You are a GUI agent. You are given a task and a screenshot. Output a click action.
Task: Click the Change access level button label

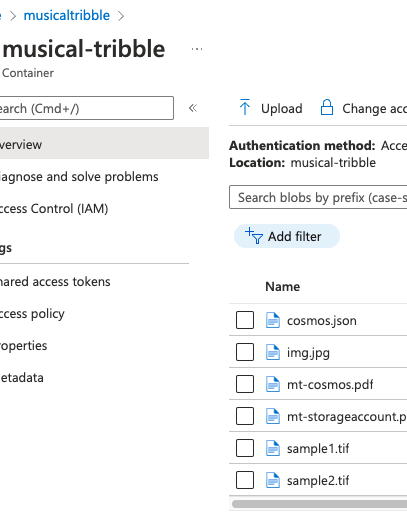pos(374,108)
